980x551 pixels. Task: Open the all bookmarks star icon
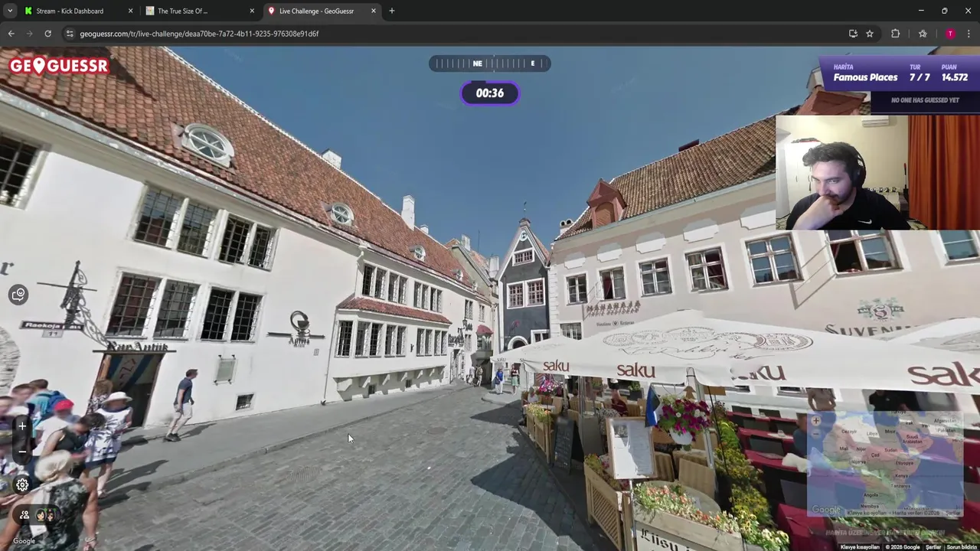tap(923, 34)
